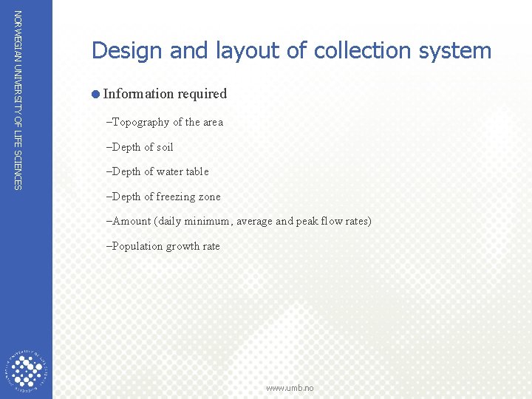Select the 'Depth of freezing zone' line

point(163,197)
